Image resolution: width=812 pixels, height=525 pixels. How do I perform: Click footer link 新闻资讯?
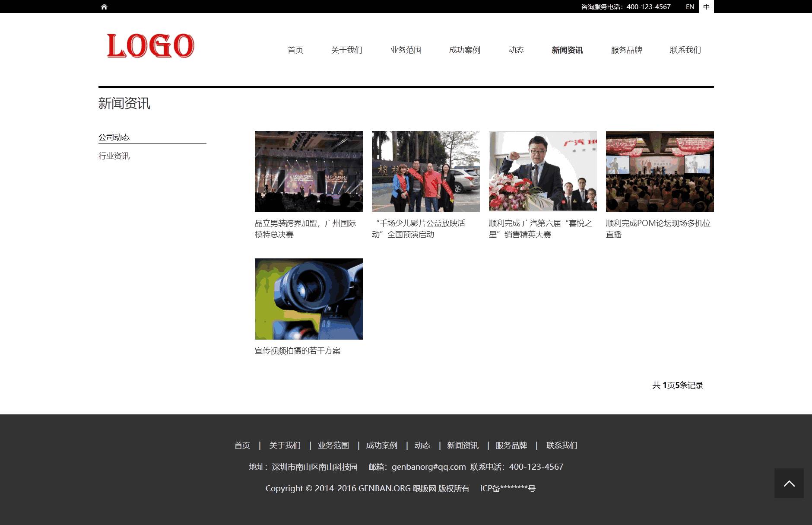tap(463, 445)
